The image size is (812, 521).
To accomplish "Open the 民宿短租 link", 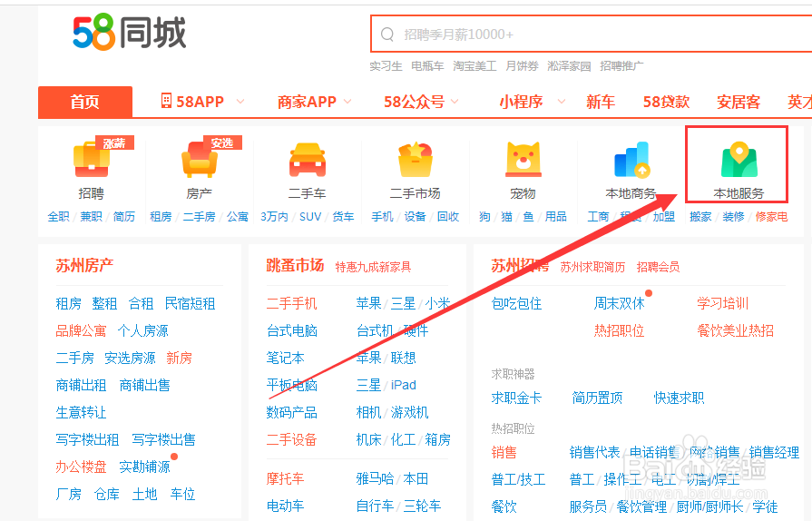I will [190, 303].
